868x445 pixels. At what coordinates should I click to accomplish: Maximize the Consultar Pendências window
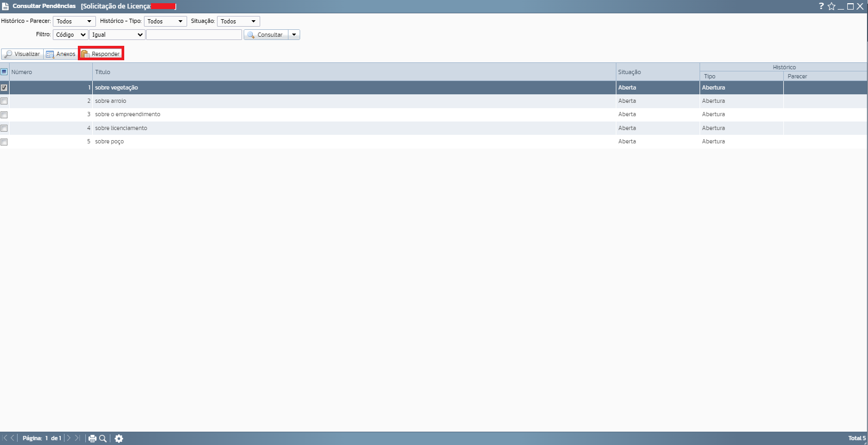pos(850,6)
